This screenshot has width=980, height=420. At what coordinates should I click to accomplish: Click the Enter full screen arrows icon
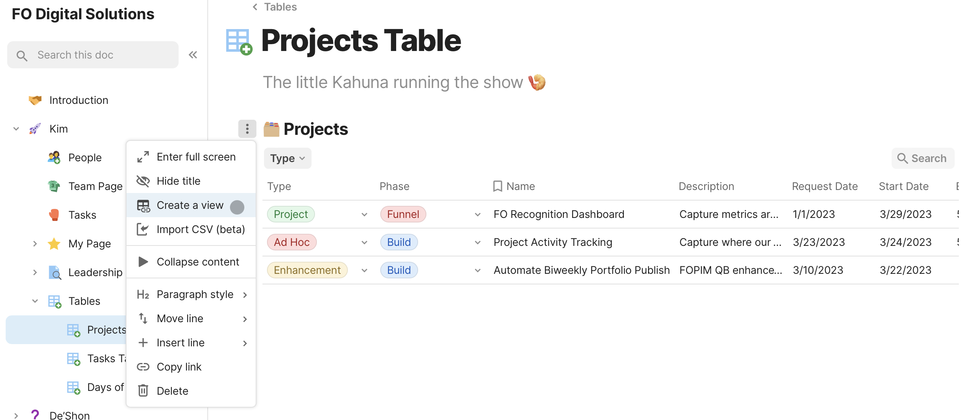(x=143, y=157)
